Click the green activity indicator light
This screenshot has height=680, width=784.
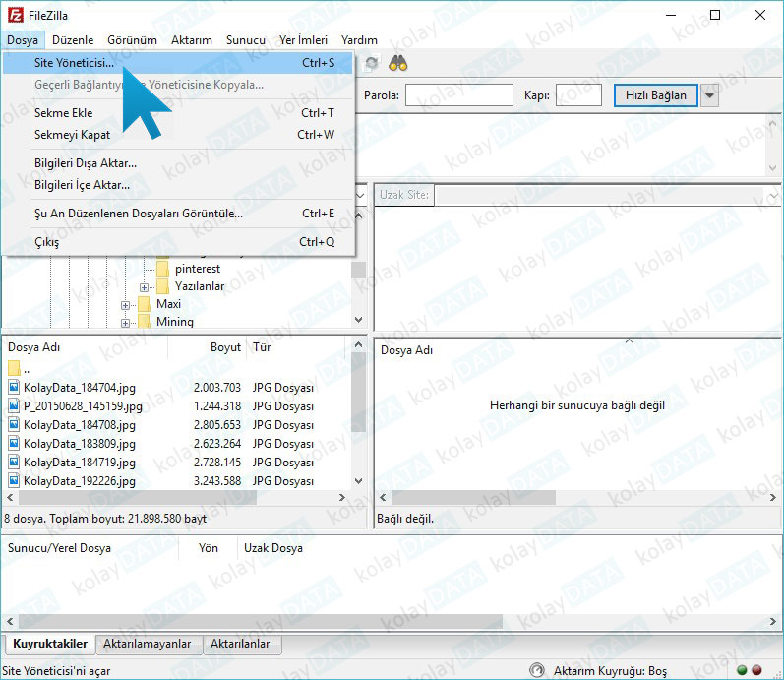click(741, 670)
